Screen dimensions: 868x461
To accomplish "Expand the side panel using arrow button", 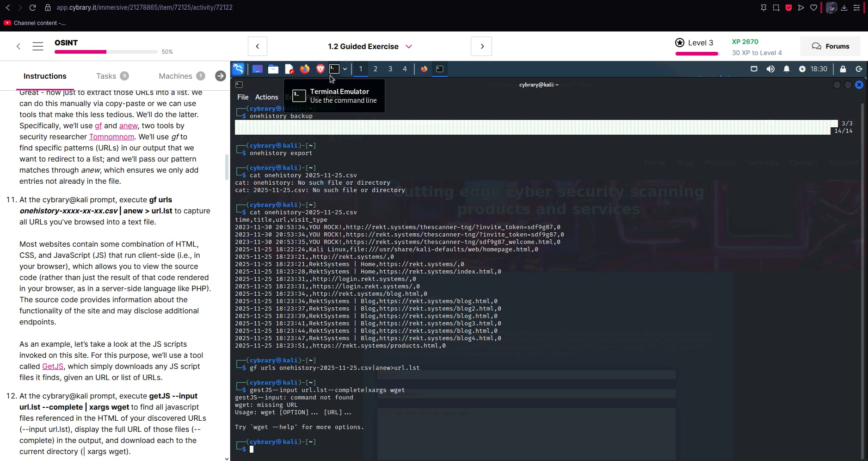I will click(221, 76).
